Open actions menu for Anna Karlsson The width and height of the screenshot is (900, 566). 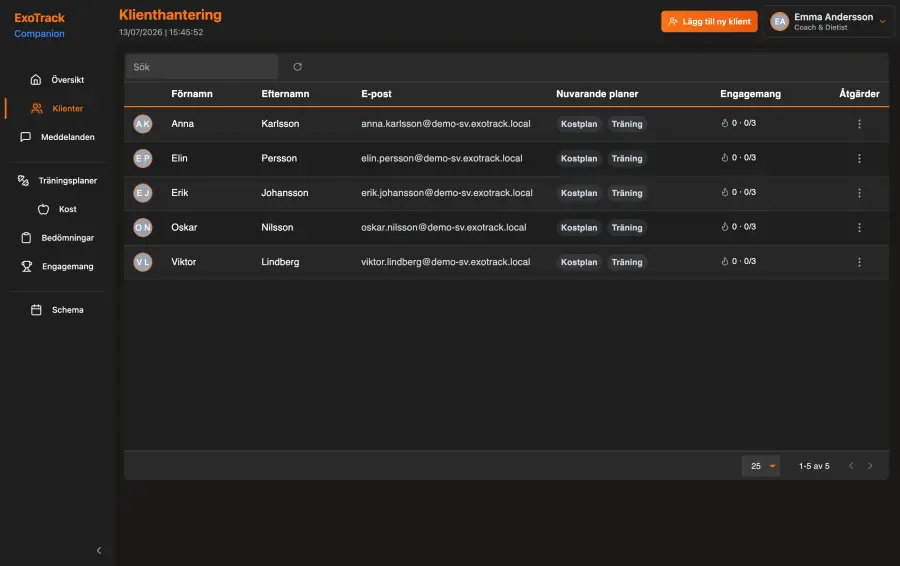(859, 124)
